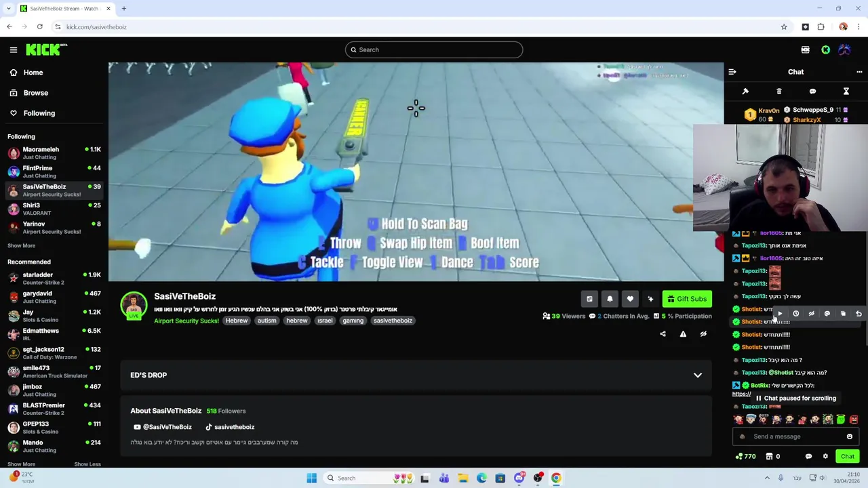This screenshot has width=868, height=488.
Task: Click the multi-view layout icon beside bell
Action: (x=589, y=299)
